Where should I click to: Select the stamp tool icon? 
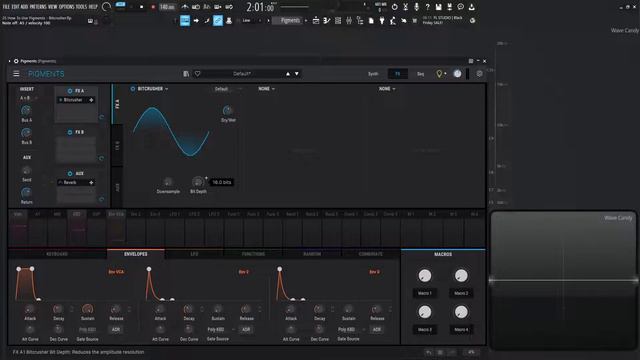[x=229, y=20]
